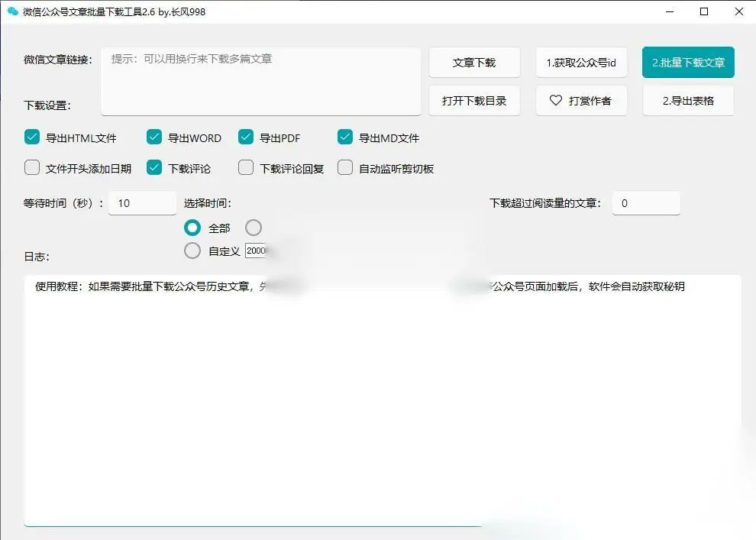Open the download folder via 打开下载目录
Viewport: 756px width, 540px height.
(x=474, y=100)
